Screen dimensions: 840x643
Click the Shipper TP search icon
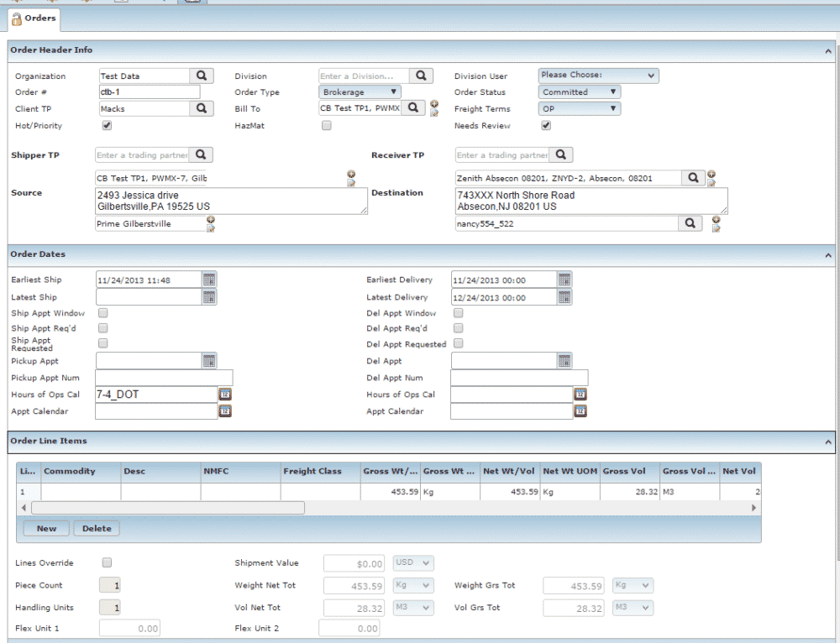click(x=202, y=154)
